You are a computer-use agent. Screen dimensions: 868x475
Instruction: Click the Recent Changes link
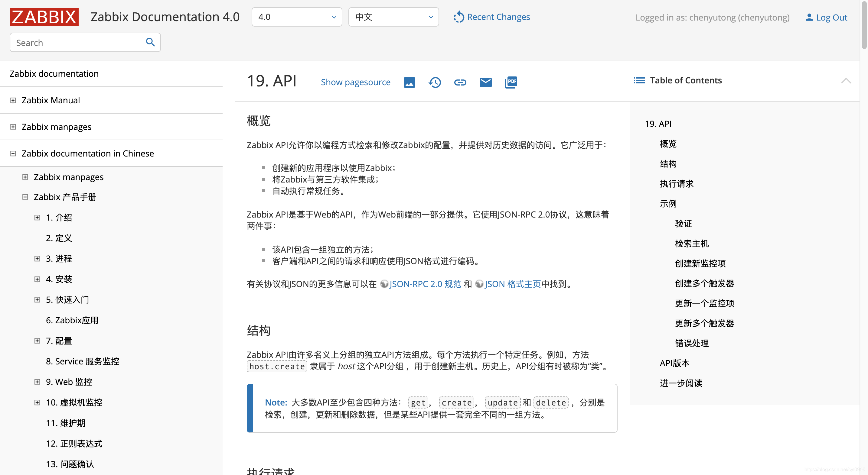click(x=498, y=17)
